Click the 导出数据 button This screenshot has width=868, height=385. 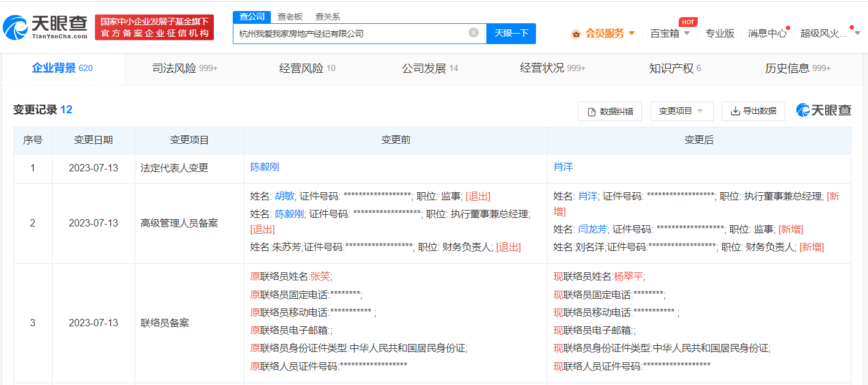pos(753,111)
